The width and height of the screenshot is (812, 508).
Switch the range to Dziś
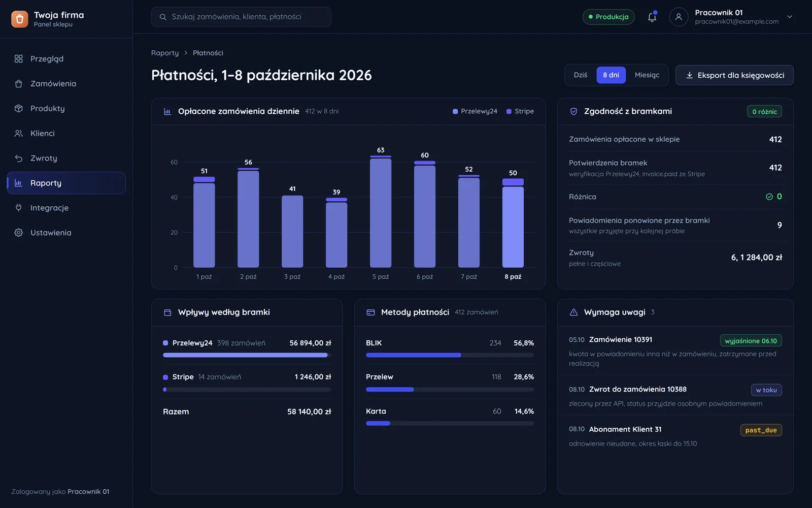(x=581, y=75)
